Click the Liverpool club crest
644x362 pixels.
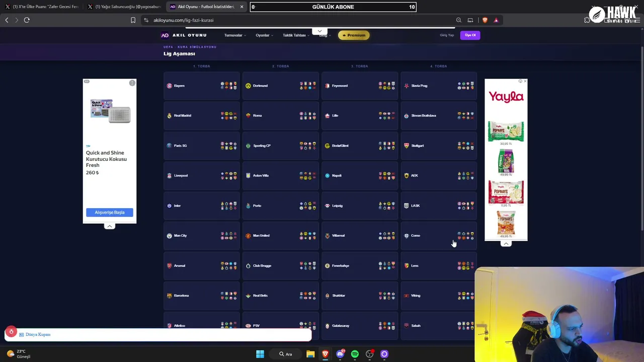point(169,175)
